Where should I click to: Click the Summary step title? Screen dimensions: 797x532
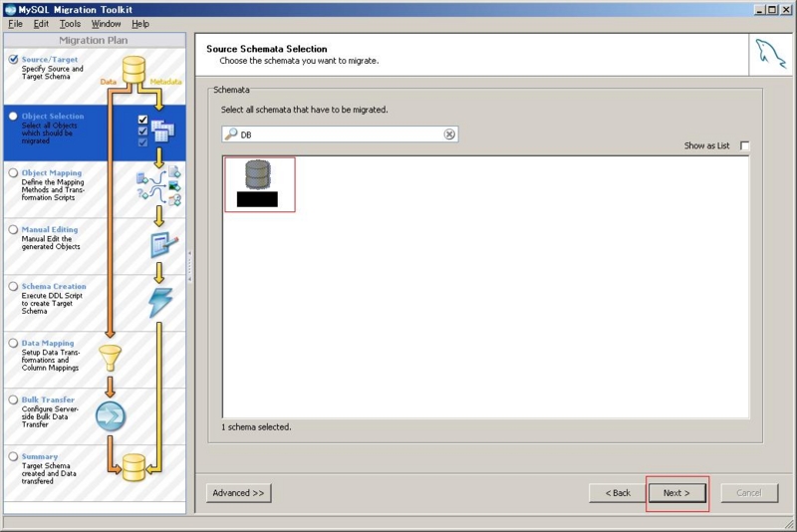coord(40,457)
